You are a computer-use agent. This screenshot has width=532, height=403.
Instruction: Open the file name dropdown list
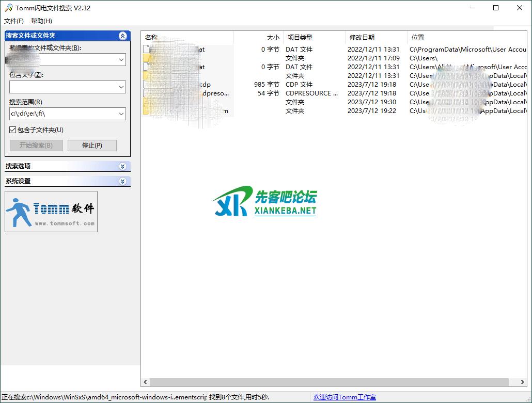[x=121, y=60]
